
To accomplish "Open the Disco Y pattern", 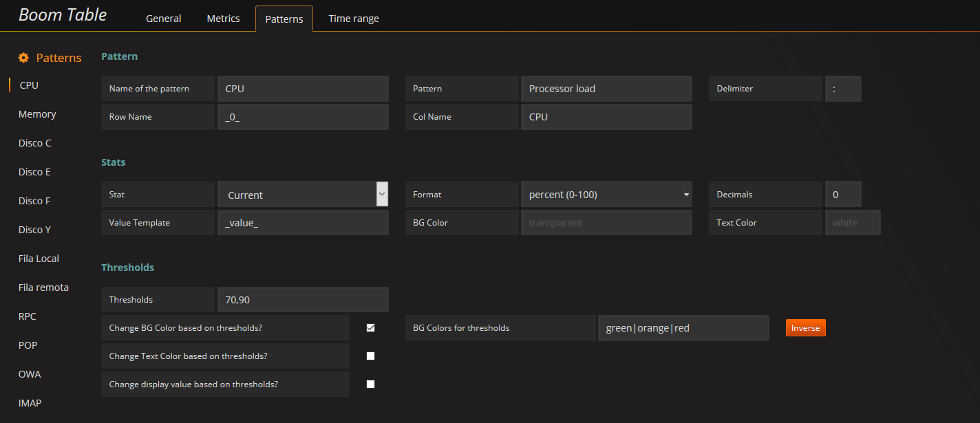I will pyautogui.click(x=34, y=230).
